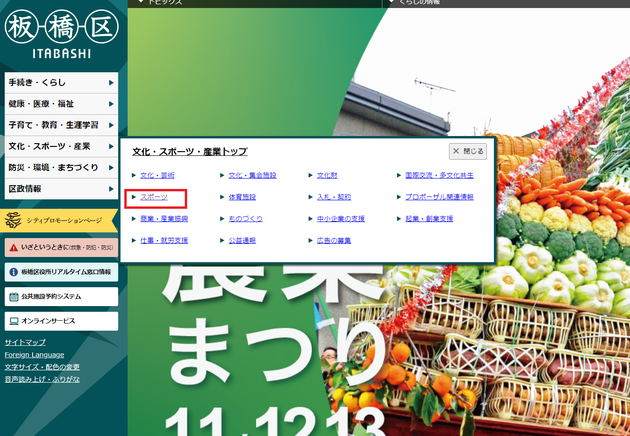Viewport: 630px width, 436px height.
Task: Open the ものづくり link
Action: click(x=245, y=219)
